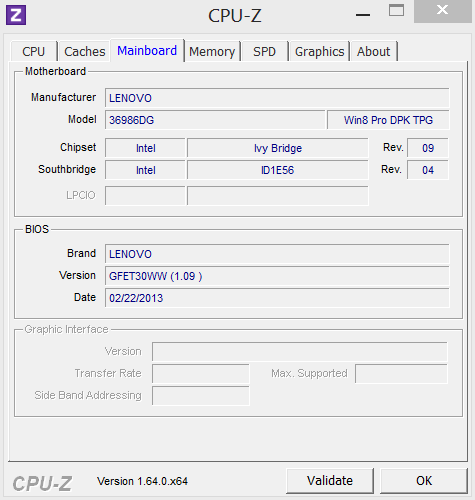475x500 pixels.
Task: Click the Southbridge Rev. 04 field
Action: tap(428, 170)
